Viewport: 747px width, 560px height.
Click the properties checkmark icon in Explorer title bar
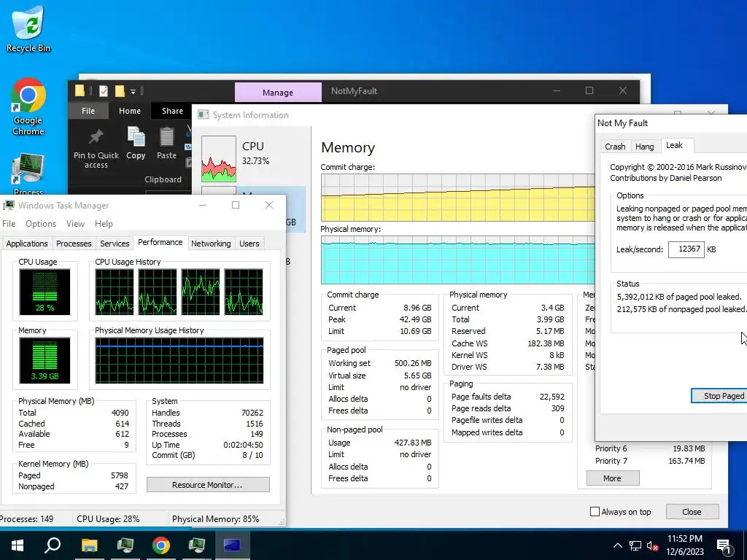pos(104,90)
